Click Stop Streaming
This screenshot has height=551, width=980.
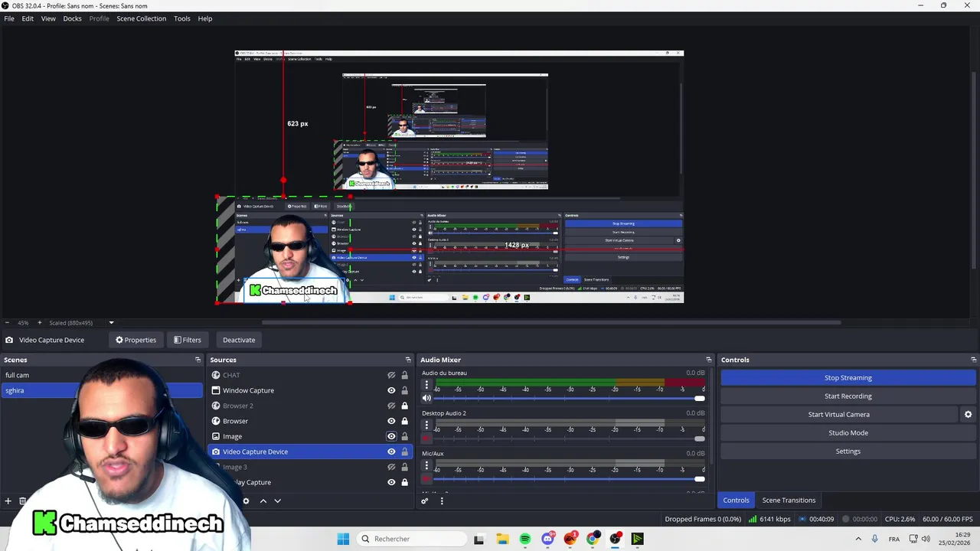point(848,377)
